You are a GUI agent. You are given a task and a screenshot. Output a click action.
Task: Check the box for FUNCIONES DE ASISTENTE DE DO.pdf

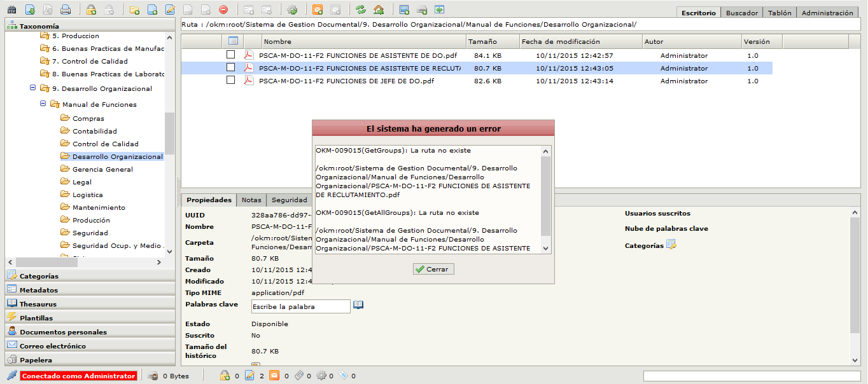(x=231, y=55)
